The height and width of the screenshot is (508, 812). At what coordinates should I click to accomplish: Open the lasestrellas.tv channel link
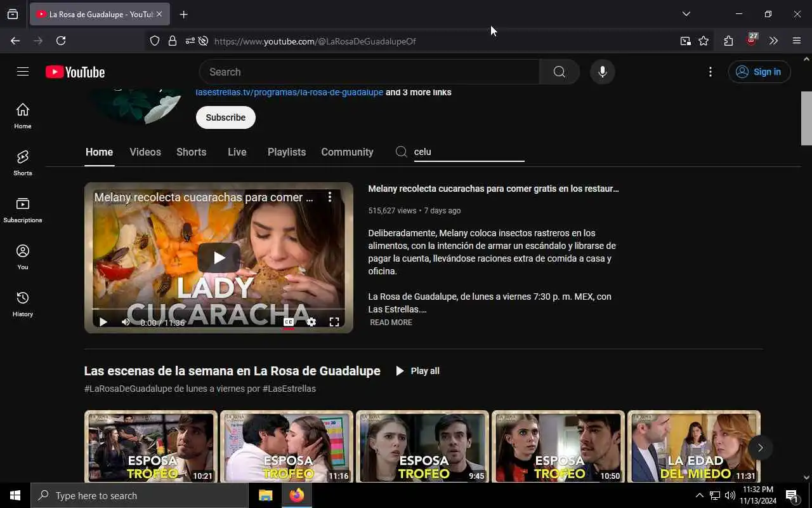[289, 92]
